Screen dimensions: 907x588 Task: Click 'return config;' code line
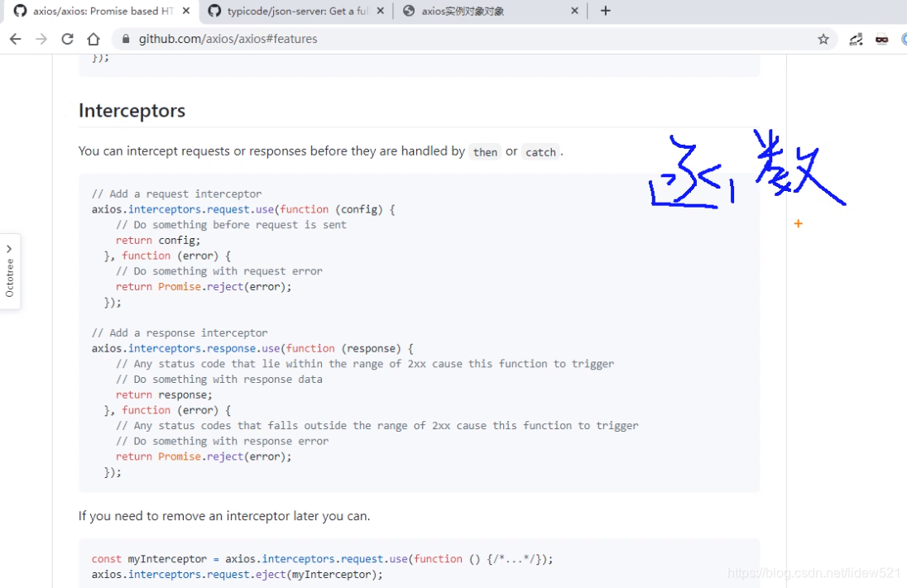click(x=158, y=240)
